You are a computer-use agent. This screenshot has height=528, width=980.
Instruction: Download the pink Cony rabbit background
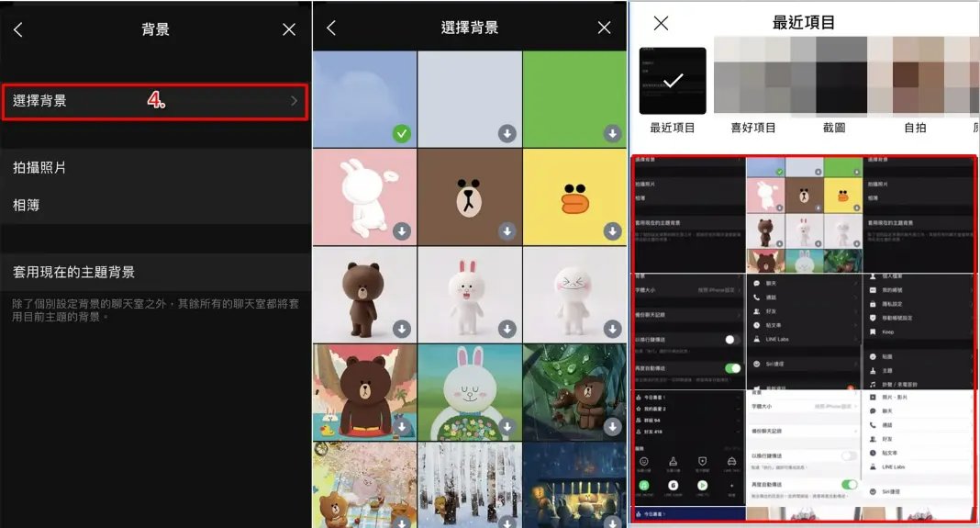402,230
